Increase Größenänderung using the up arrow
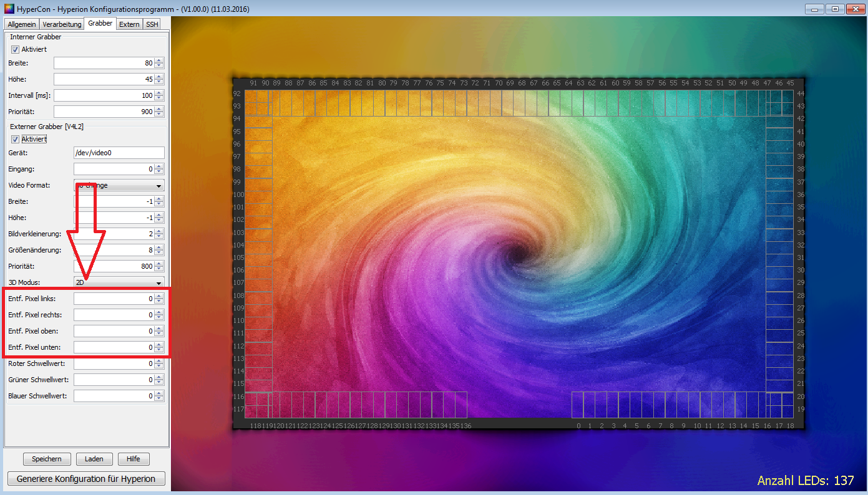 pyautogui.click(x=159, y=247)
